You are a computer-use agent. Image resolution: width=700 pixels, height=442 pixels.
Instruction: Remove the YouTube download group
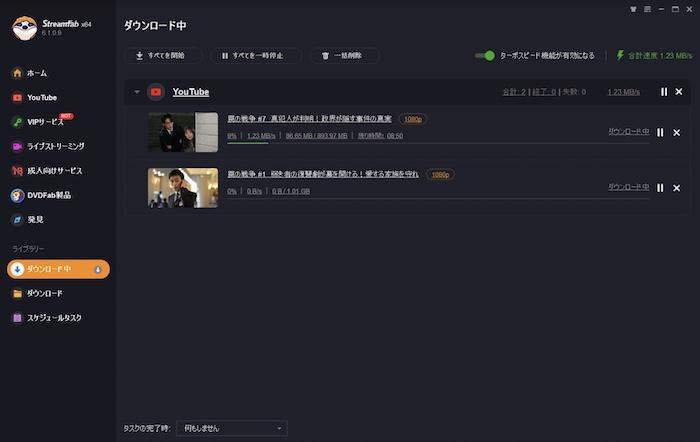(x=679, y=92)
